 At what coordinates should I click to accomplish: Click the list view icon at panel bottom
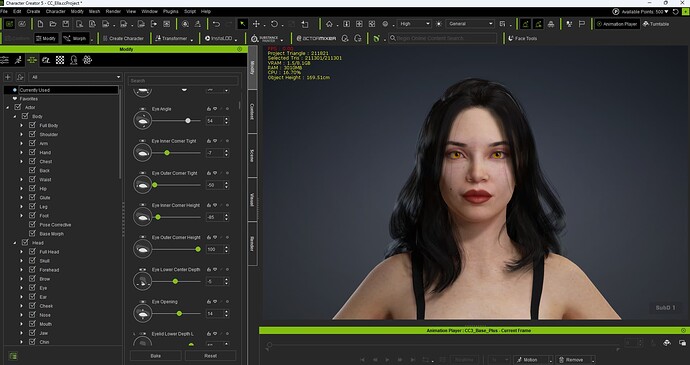[x=13, y=356]
